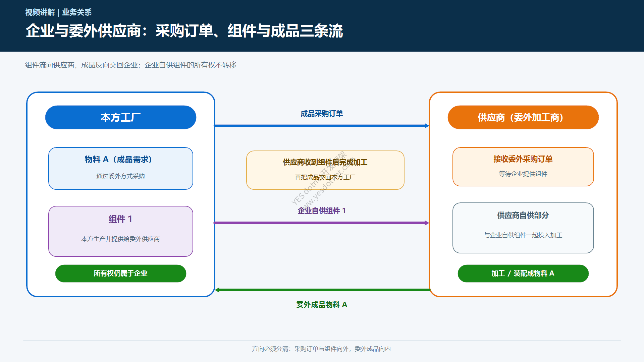Click the 成品采购订单 arrow label
Screen dimensions: 644x362
click(x=322, y=114)
